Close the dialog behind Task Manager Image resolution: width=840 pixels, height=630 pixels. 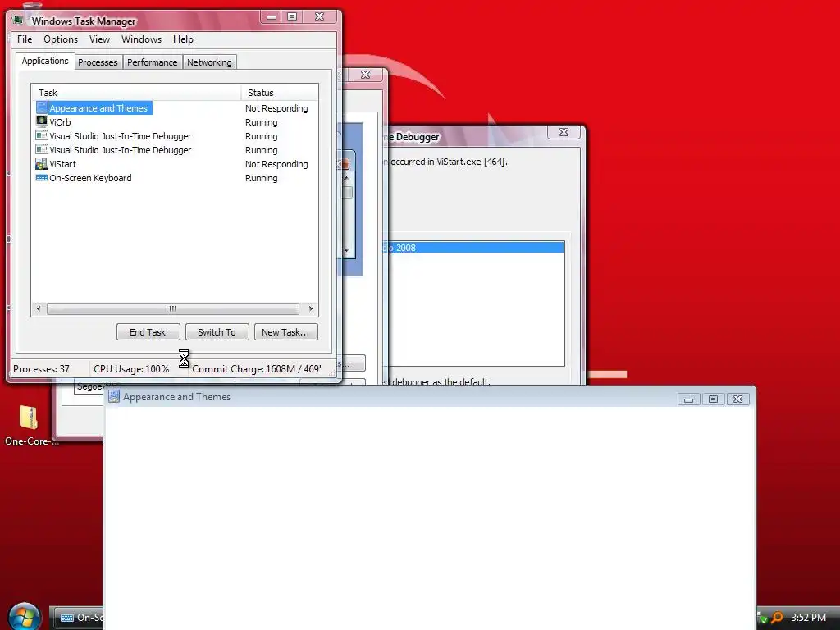point(365,75)
